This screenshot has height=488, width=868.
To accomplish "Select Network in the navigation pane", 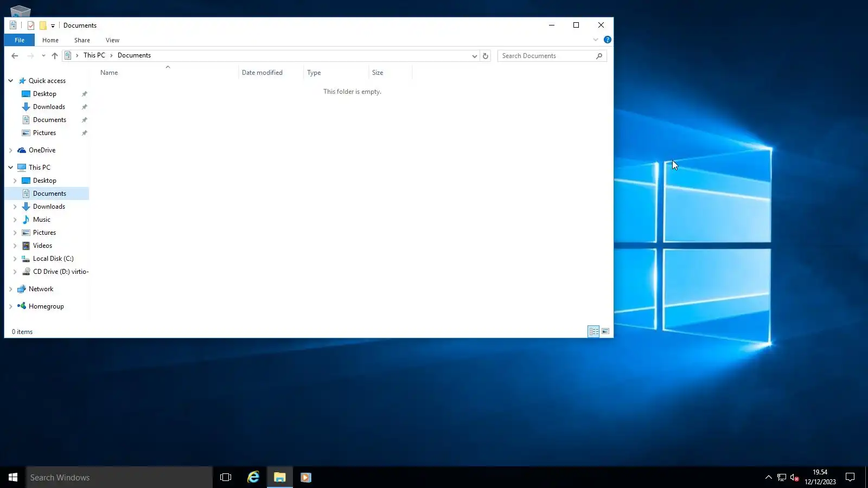I will pyautogui.click(x=41, y=289).
